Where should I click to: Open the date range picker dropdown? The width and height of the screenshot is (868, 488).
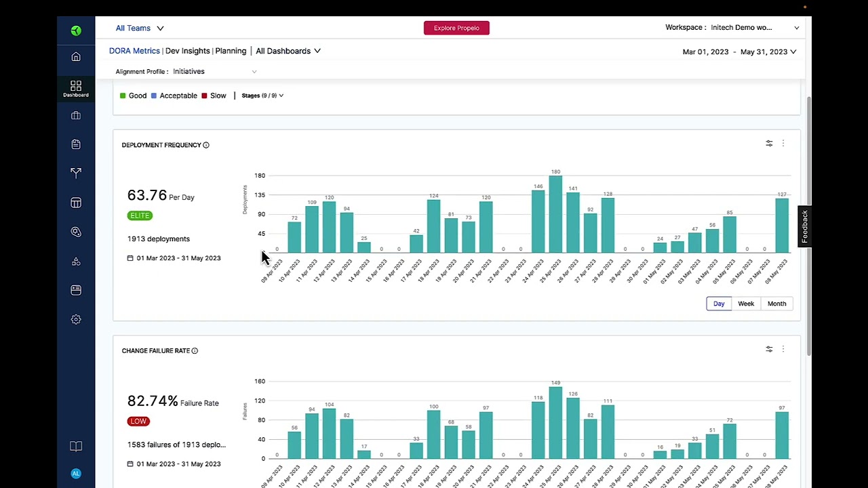pyautogui.click(x=739, y=52)
